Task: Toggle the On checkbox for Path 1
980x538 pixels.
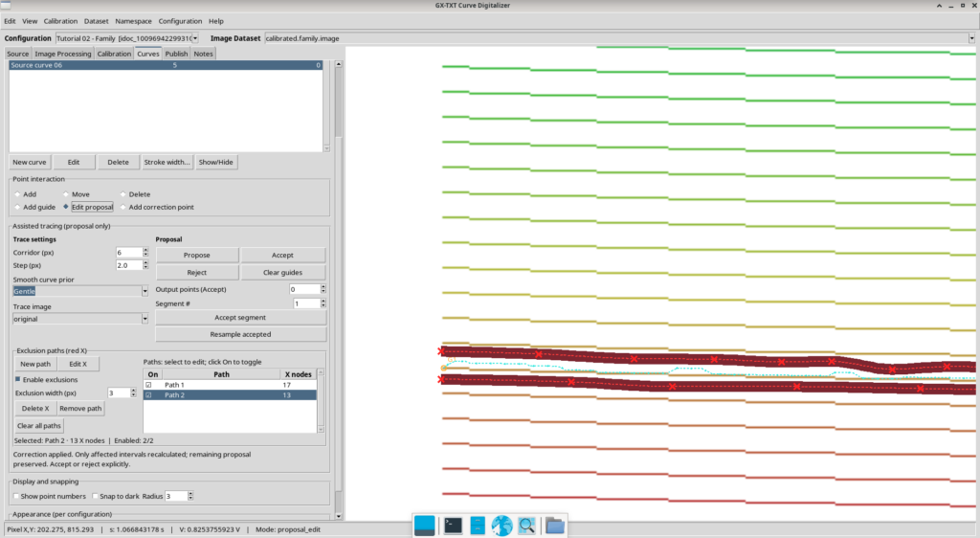Action: point(148,385)
